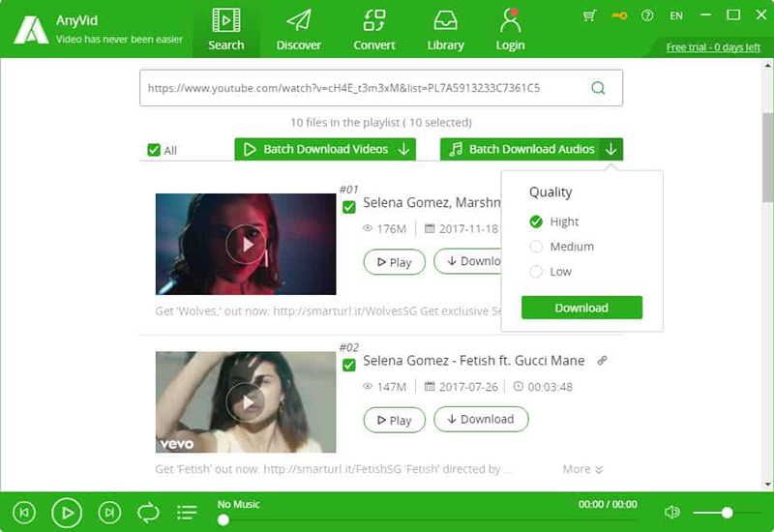774x532 pixels.
Task: Play the Fetish video thumbnail
Action: coord(246,402)
